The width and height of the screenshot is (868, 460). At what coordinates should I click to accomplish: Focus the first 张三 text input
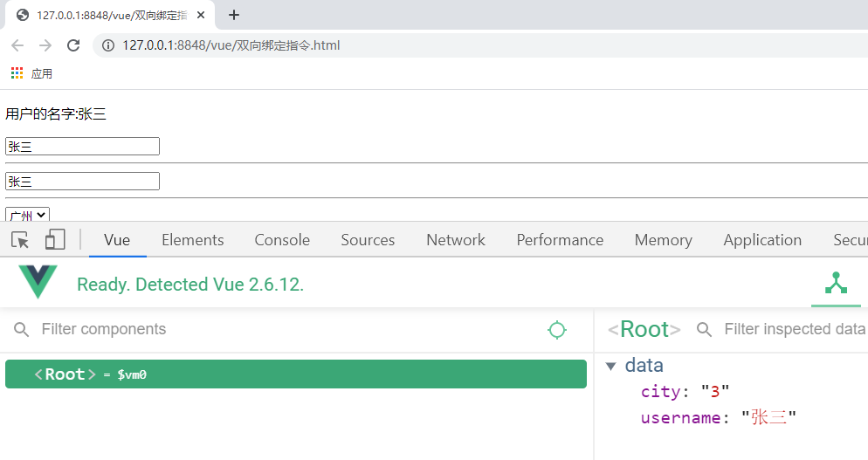click(x=82, y=146)
